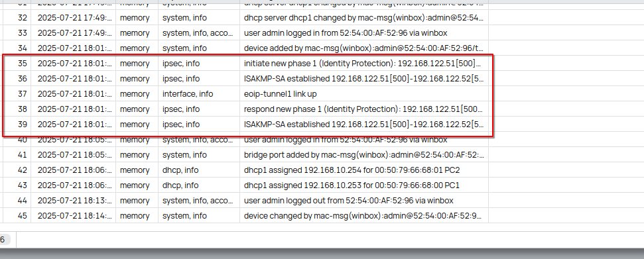Click 'device changed by mac-msg' log entry
The height and width of the screenshot is (259, 644).
coord(363,216)
